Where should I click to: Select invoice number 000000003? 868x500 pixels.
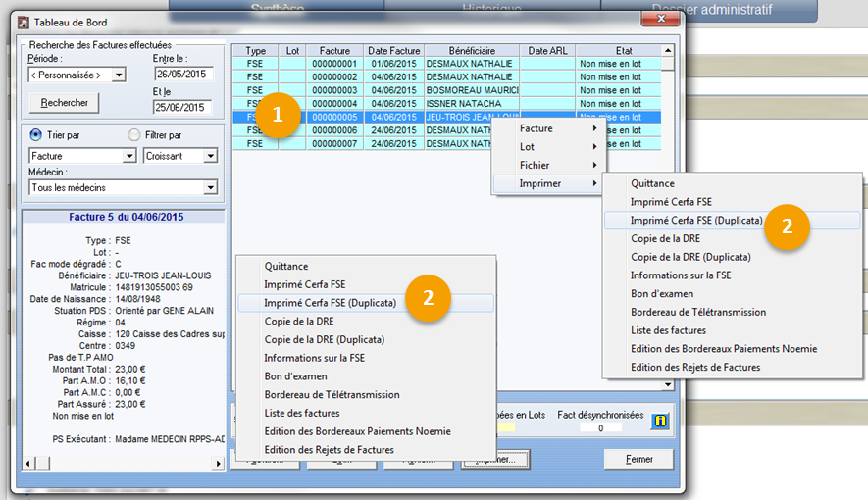pyautogui.click(x=334, y=90)
